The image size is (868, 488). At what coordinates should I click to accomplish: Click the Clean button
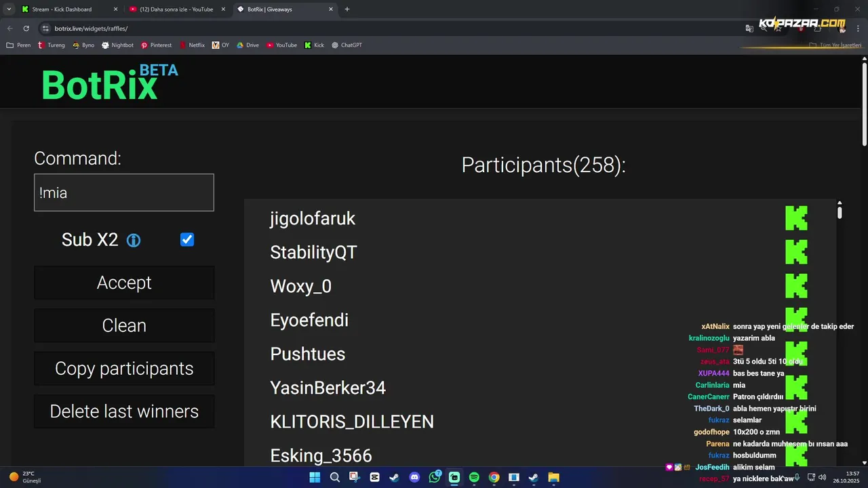pos(124,325)
